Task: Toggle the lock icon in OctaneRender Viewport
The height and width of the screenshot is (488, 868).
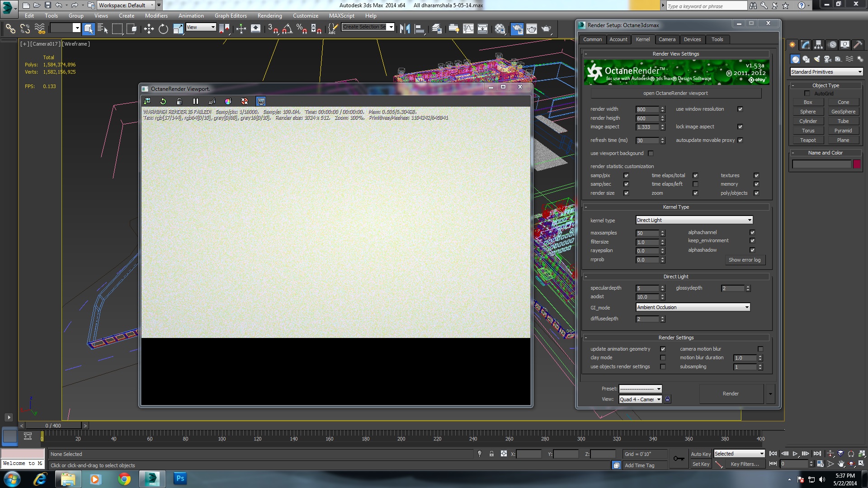Action: point(179,101)
